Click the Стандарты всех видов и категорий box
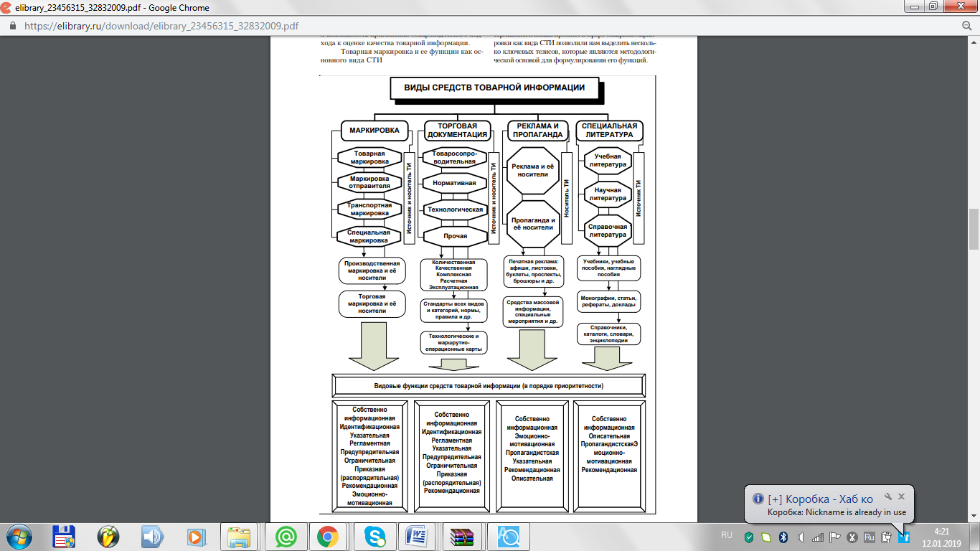 [x=454, y=310]
